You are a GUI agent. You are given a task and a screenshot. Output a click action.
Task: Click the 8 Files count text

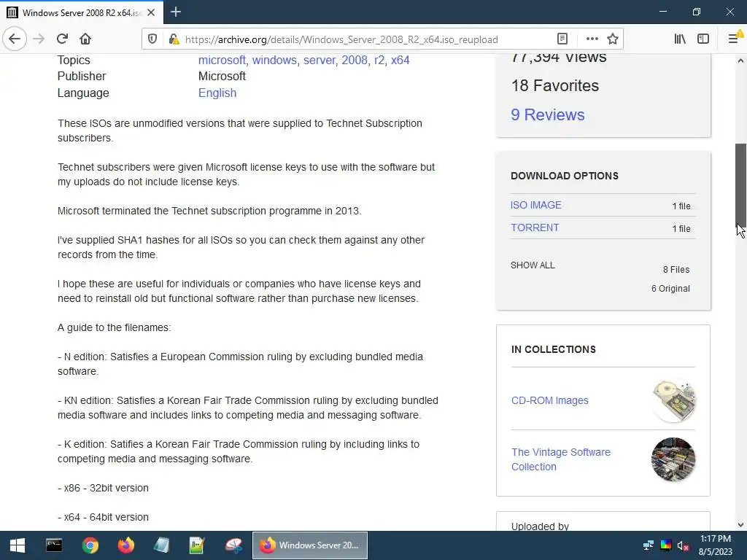(676, 270)
